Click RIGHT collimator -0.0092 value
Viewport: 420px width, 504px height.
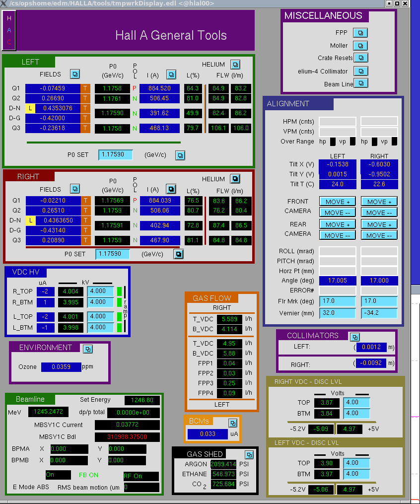(371, 363)
